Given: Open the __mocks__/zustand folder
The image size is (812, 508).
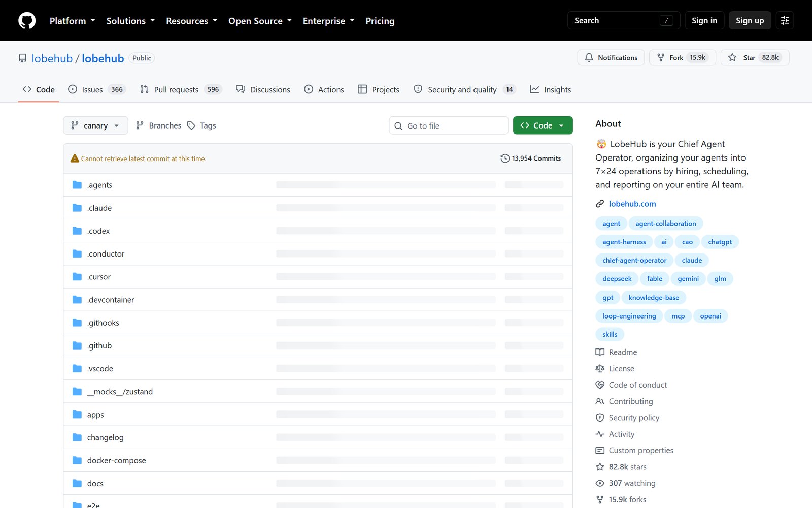Looking at the screenshot, I should pyautogui.click(x=120, y=392).
